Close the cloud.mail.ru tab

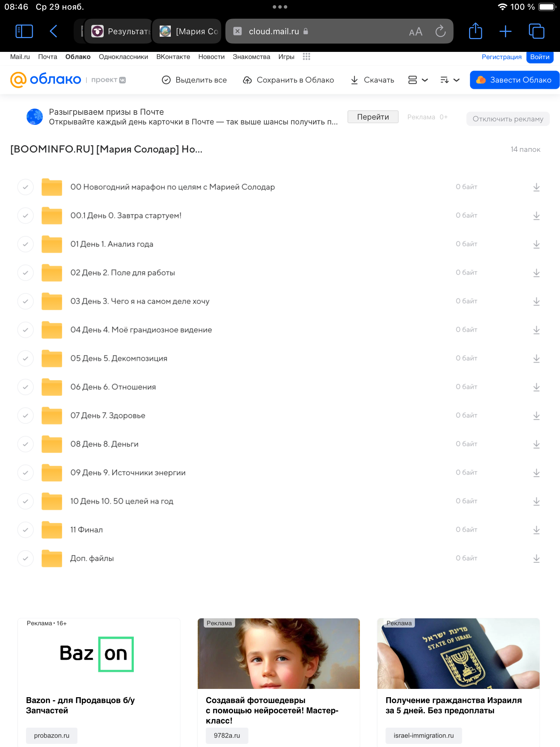point(237,31)
